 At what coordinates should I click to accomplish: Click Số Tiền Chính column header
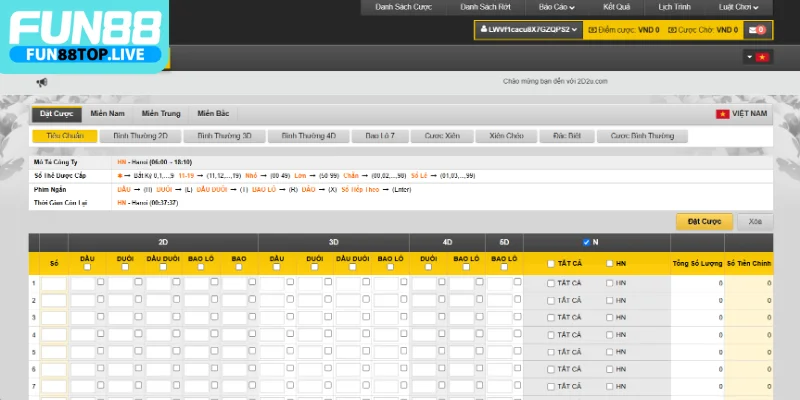(749, 264)
